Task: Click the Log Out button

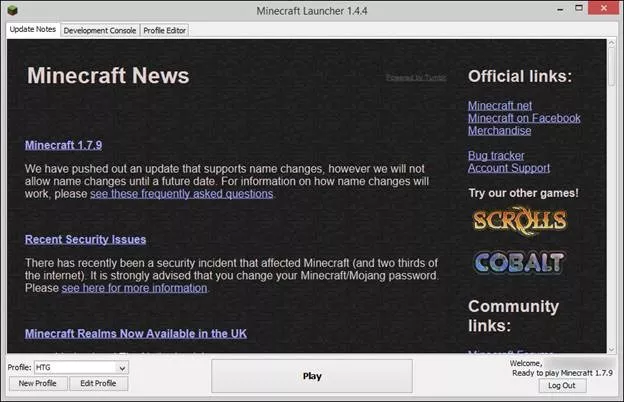Action: (x=562, y=385)
